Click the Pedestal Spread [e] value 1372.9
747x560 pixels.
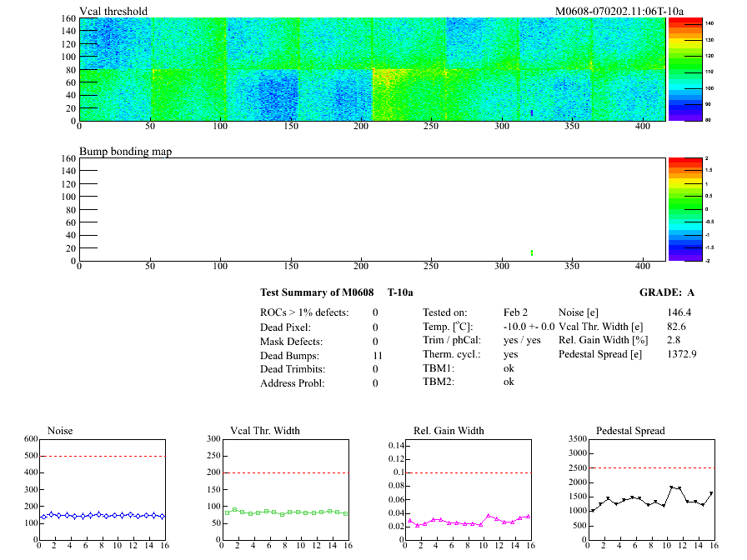682,355
